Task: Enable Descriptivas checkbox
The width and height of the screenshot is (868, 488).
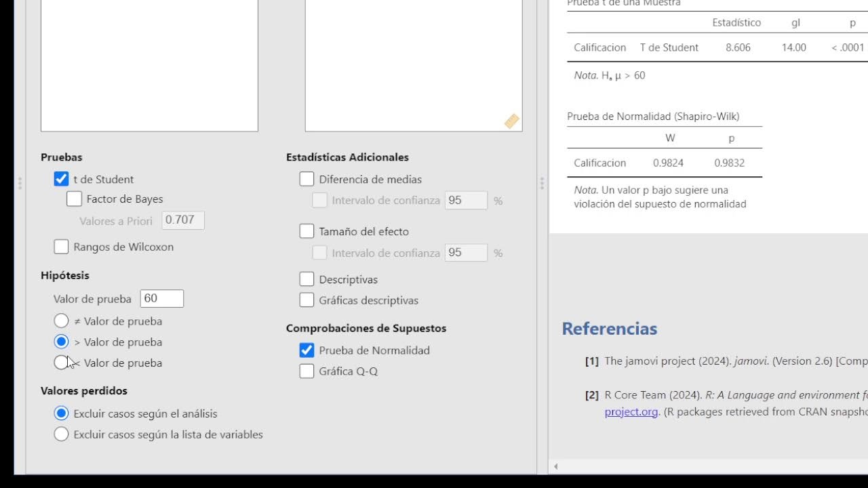Action: click(x=307, y=279)
